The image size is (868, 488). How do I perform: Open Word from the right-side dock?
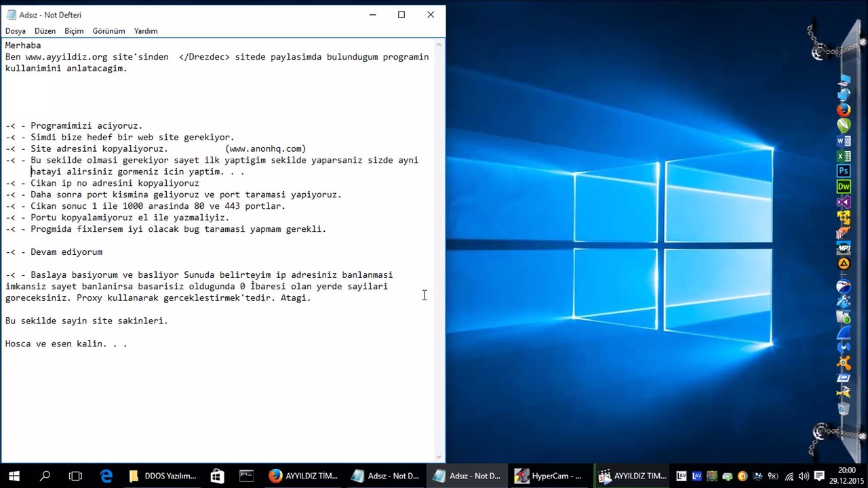(844, 141)
